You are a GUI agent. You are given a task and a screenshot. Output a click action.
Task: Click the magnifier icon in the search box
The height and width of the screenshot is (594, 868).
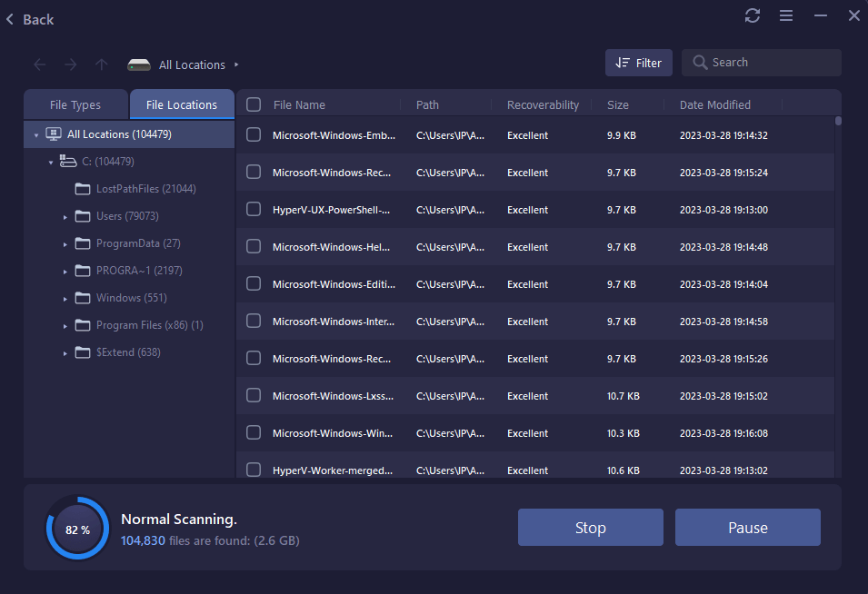(x=699, y=62)
